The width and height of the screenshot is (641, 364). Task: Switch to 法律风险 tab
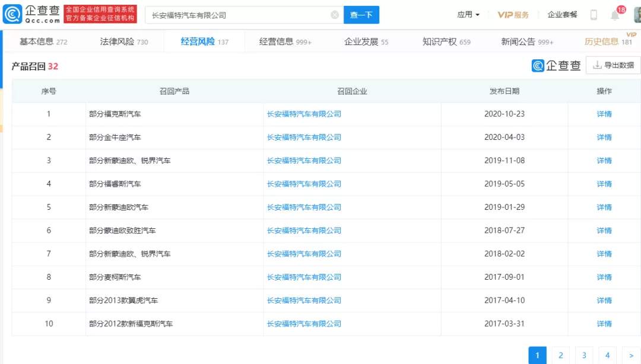pyautogui.click(x=124, y=41)
